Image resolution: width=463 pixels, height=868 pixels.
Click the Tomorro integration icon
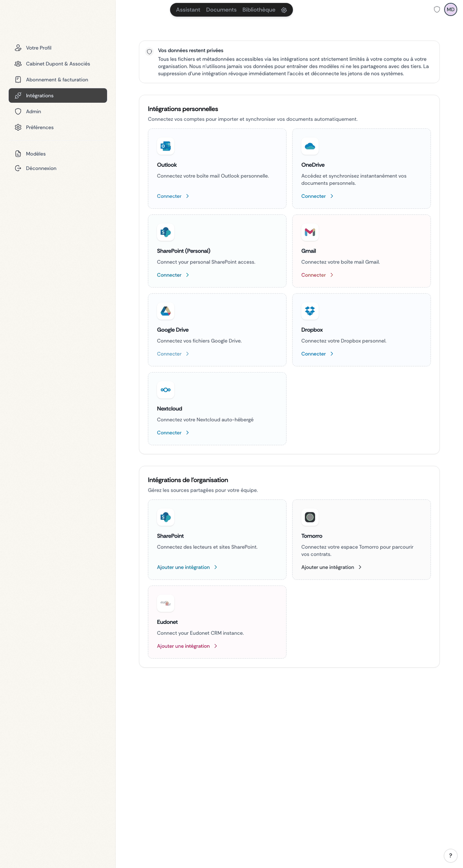(310, 517)
